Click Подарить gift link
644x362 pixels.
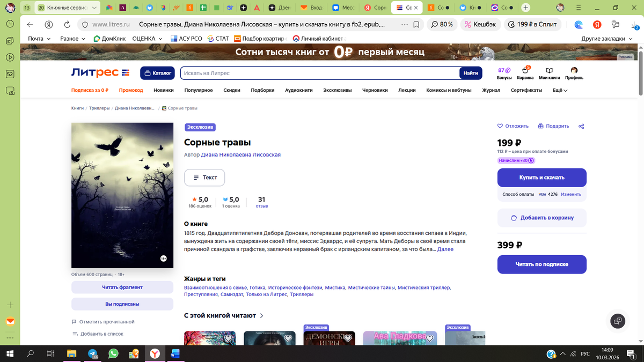pyautogui.click(x=553, y=126)
